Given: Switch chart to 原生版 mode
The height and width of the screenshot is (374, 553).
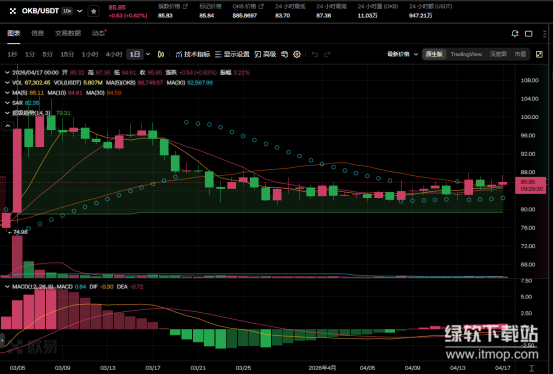Looking at the screenshot, I should click(x=434, y=54).
